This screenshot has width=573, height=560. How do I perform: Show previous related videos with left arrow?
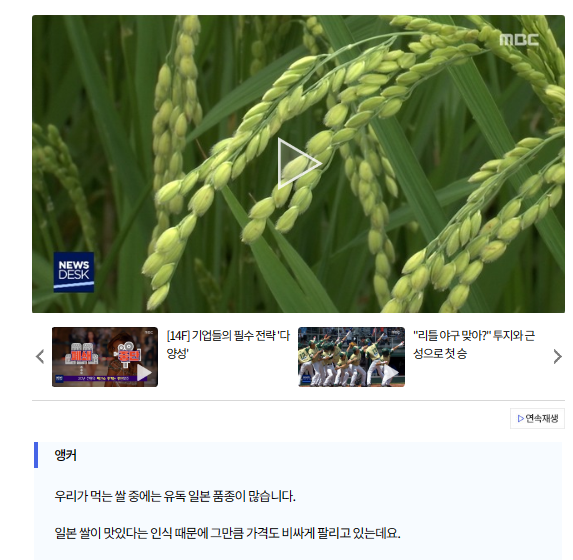pyautogui.click(x=40, y=357)
